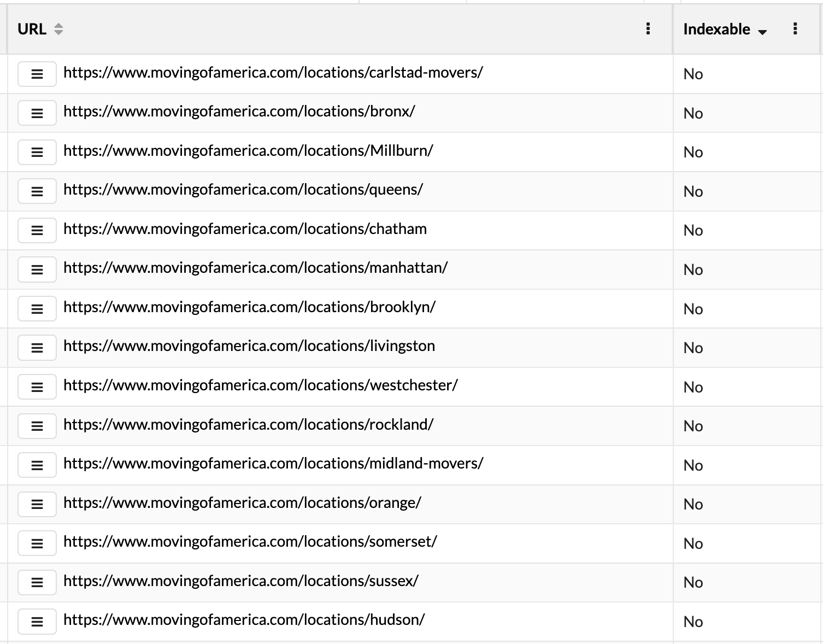Open row menu for carlstad-movers URL
The image size is (823, 644).
pos(37,74)
